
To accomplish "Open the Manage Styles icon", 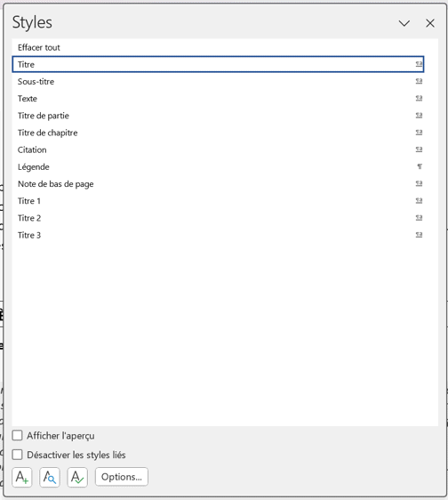I will click(x=77, y=477).
